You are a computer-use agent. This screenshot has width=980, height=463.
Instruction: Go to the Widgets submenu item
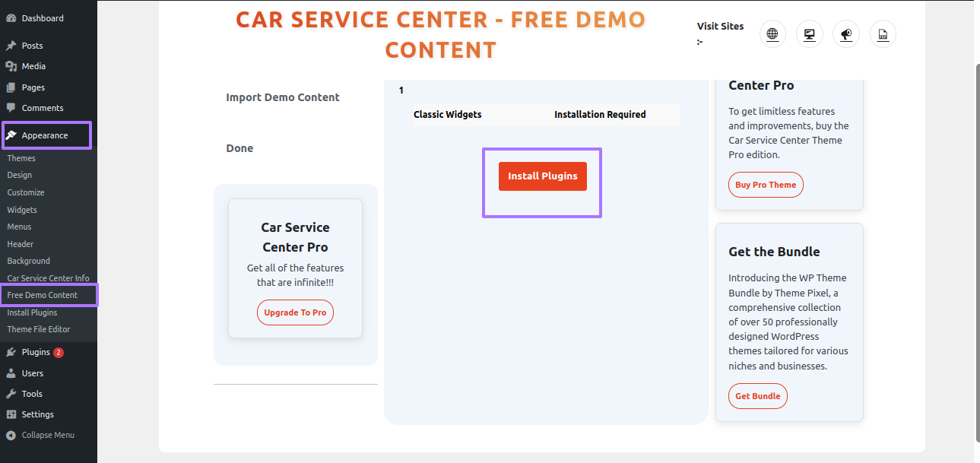point(22,210)
